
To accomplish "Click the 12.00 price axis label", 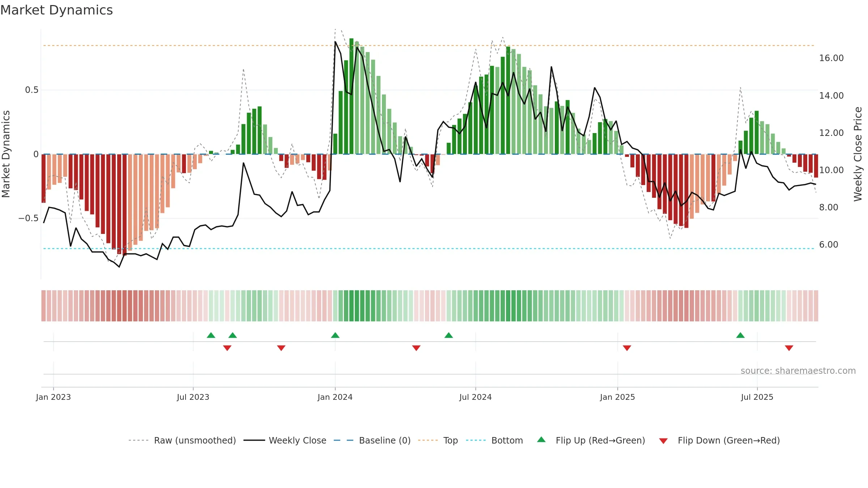I will (x=831, y=133).
